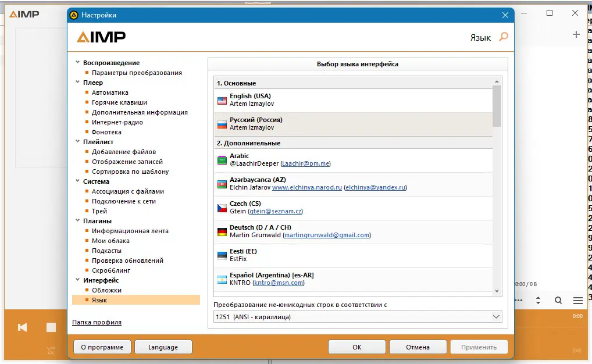Click the Español (Argentina) flag icon
592x364 pixels.
click(x=222, y=279)
